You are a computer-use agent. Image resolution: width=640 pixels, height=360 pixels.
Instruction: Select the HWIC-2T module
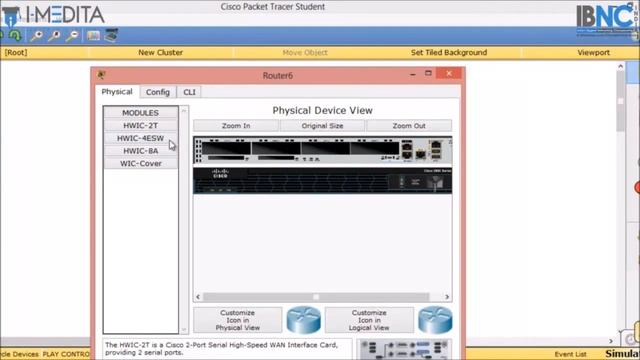140,126
